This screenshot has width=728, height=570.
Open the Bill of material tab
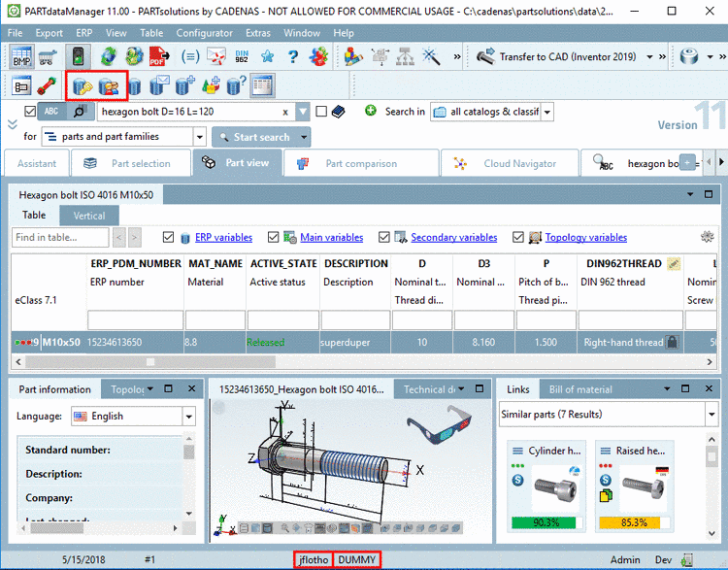click(580, 389)
